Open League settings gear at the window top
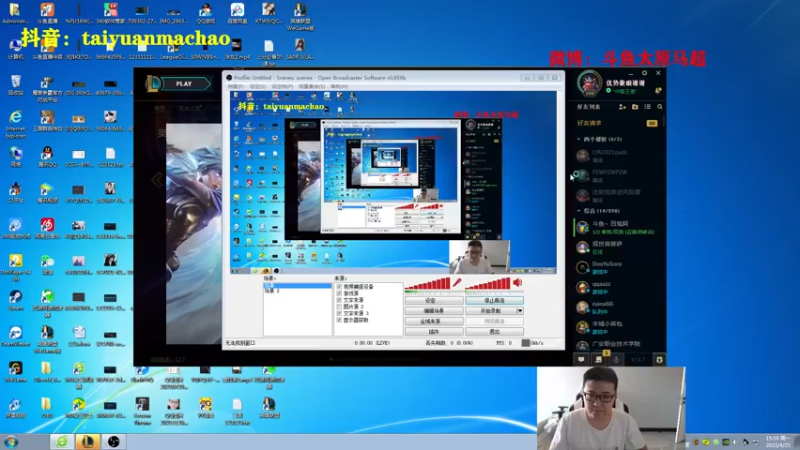The width and height of the screenshot is (800, 450). pos(644,73)
